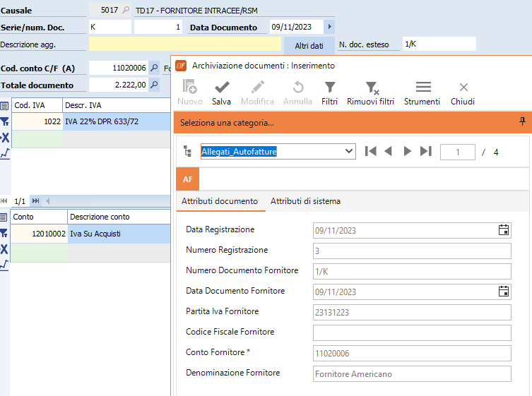
Task: Click the Conto grid list view icon
Action: coord(4,217)
